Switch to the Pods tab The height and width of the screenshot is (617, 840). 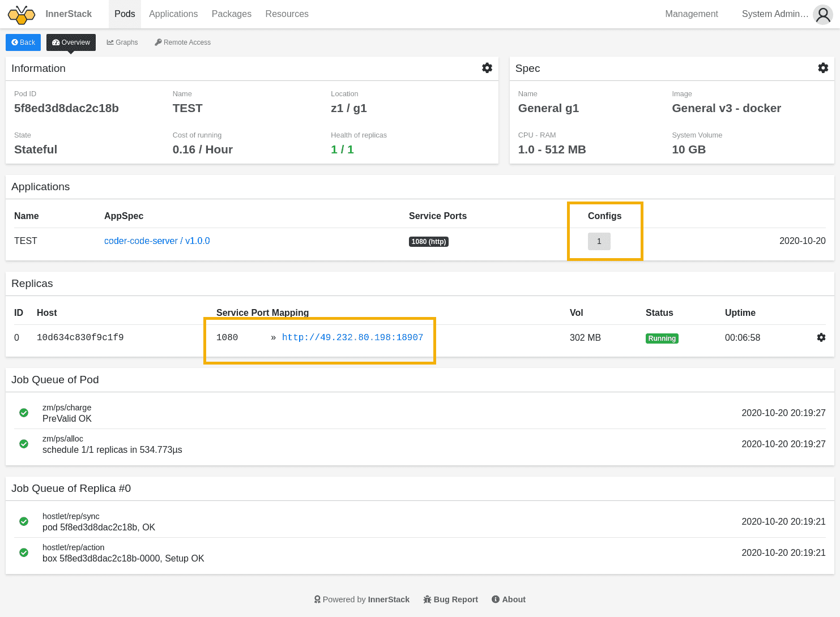(x=124, y=14)
